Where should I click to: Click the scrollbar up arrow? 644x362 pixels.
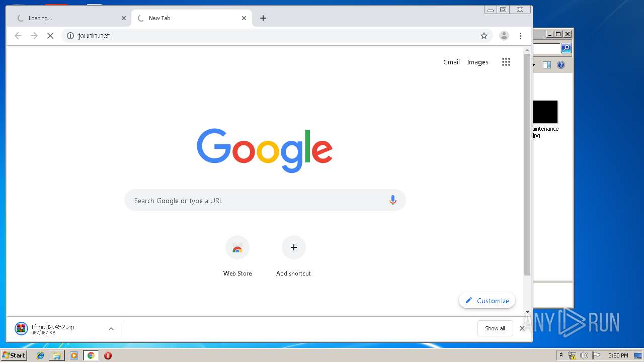pos(527,50)
